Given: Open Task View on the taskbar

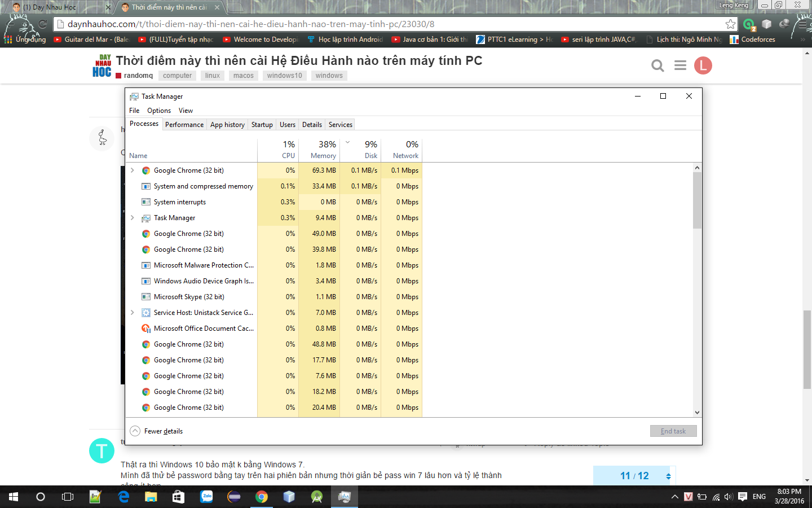Looking at the screenshot, I should click(68, 497).
